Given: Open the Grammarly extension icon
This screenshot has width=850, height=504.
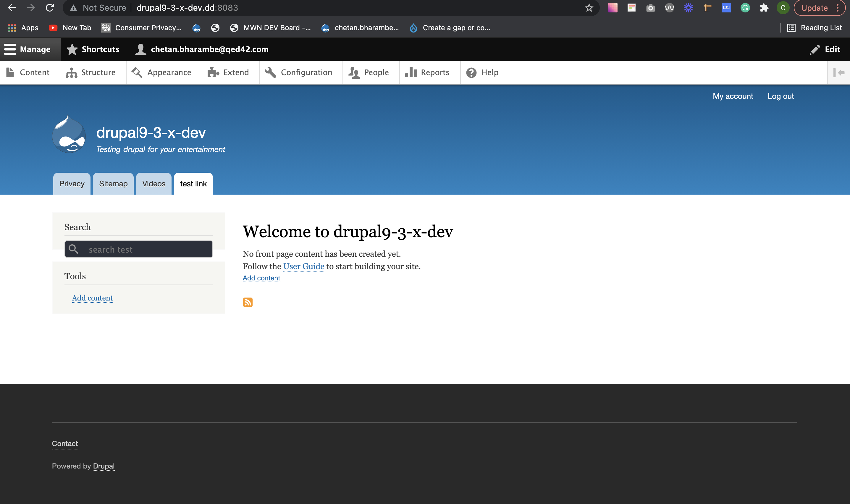Looking at the screenshot, I should [745, 8].
